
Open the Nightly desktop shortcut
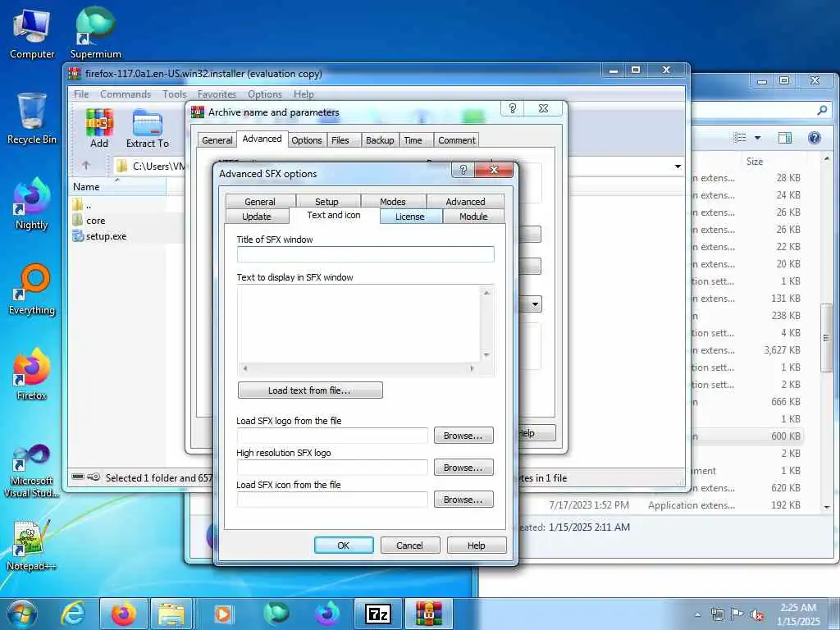(x=32, y=204)
